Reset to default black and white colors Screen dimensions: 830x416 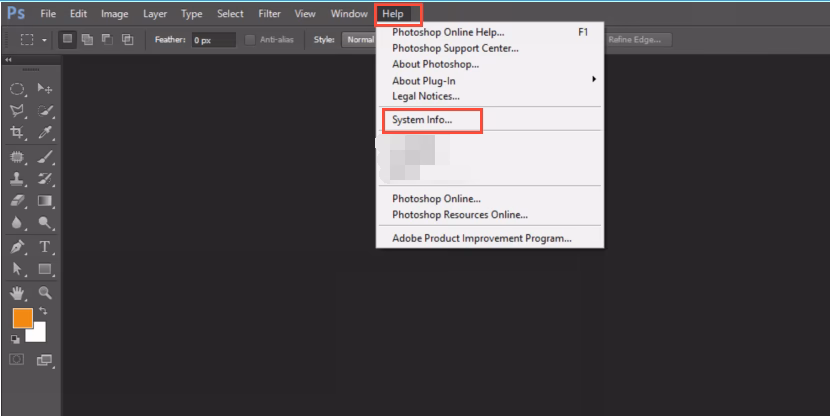pyautogui.click(x=15, y=339)
